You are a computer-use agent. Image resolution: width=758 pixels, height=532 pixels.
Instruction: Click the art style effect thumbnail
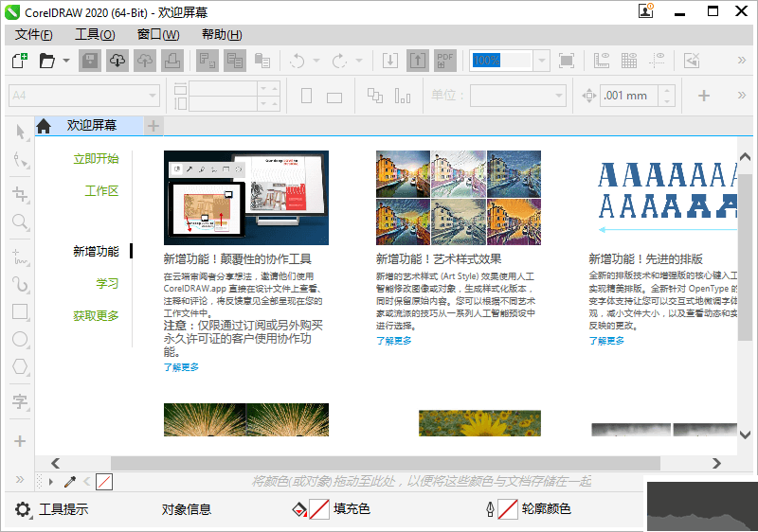(459, 197)
